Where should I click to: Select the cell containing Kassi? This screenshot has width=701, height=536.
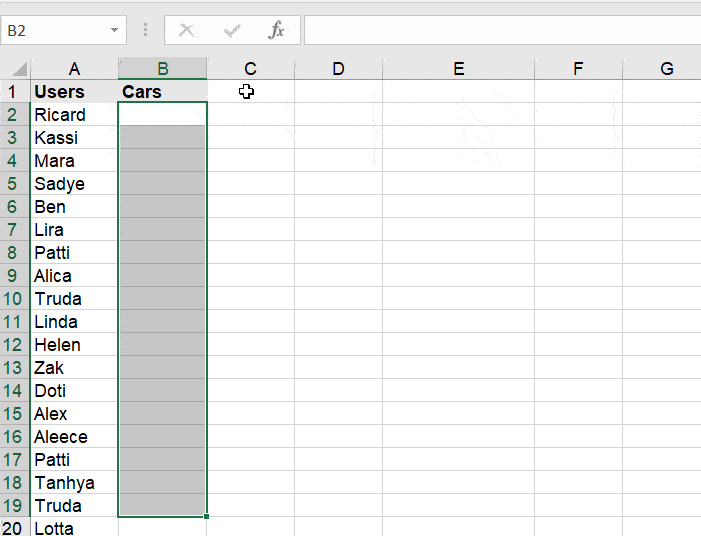(x=74, y=137)
